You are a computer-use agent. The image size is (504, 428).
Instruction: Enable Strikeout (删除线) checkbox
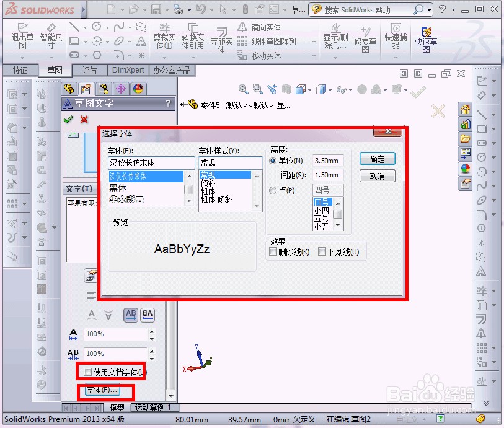point(273,251)
